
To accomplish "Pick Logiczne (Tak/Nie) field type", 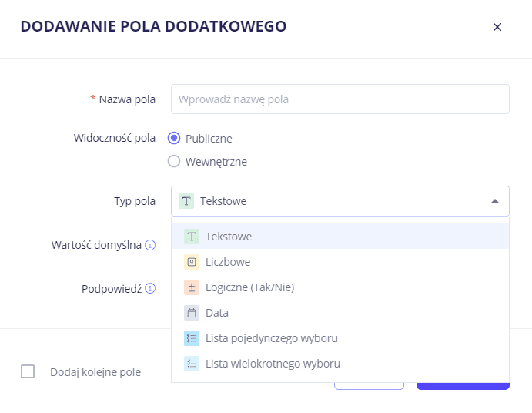I will click(x=249, y=287).
